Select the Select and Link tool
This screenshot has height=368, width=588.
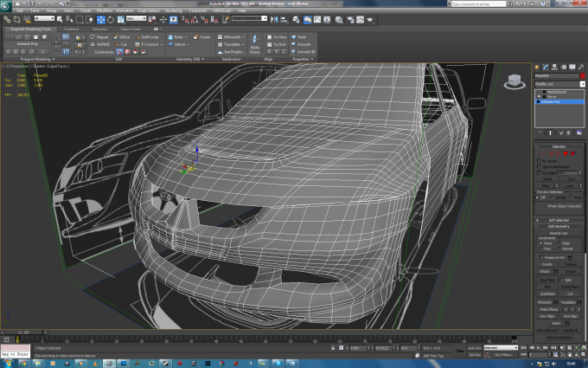coord(7,20)
